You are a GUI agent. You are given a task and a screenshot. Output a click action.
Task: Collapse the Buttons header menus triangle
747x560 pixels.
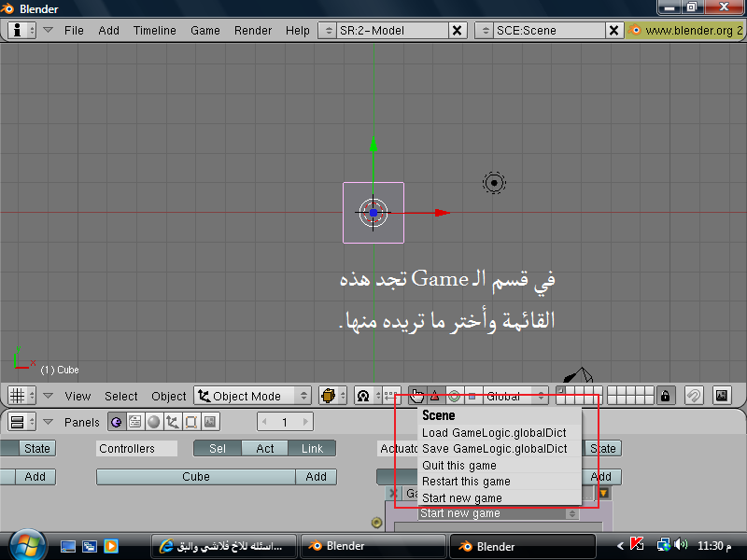click(48, 422)
